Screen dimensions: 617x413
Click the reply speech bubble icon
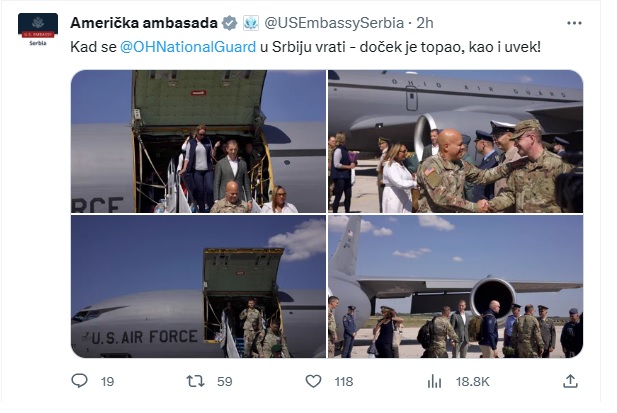point(79,381)
